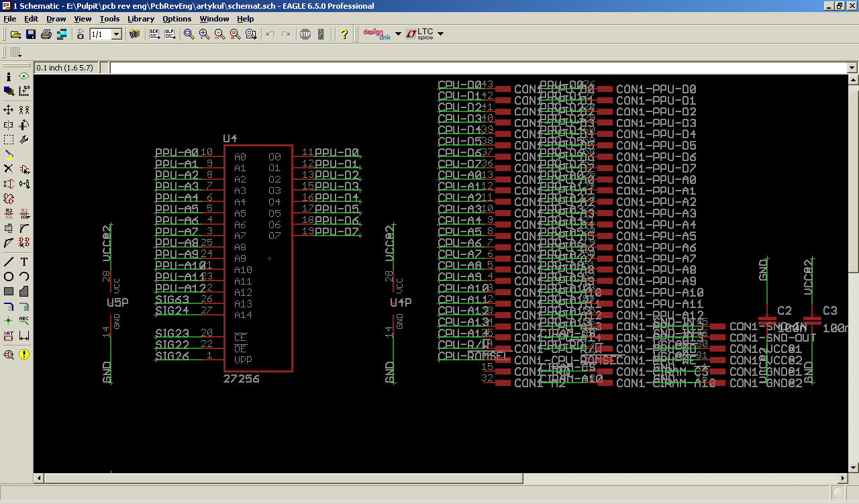Open the Grid settings icon
859x504 pixels.
coord(15,52)
